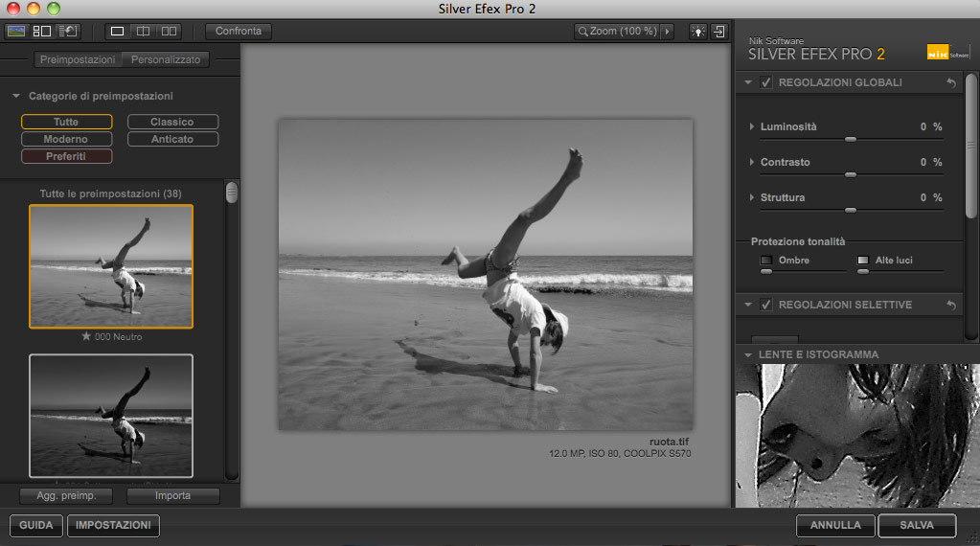Open the Guida help button
This screenshot has height=546, width=980.
tap(36, 525)
